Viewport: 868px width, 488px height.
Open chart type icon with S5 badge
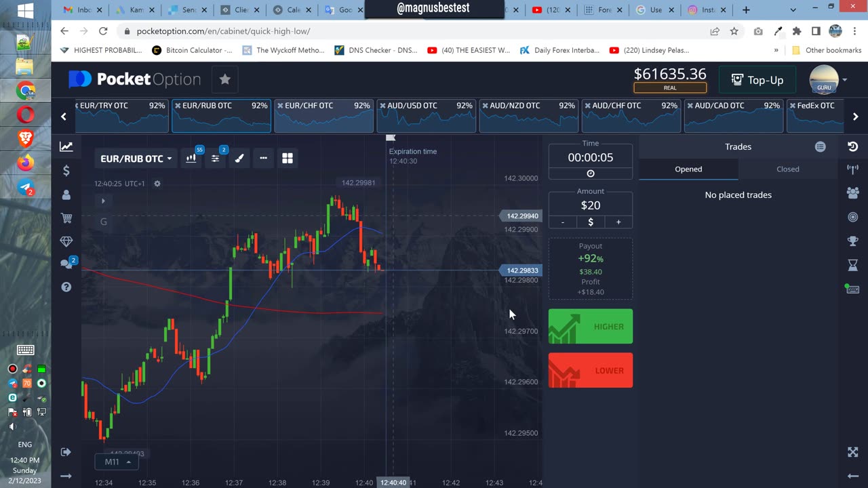192,158
